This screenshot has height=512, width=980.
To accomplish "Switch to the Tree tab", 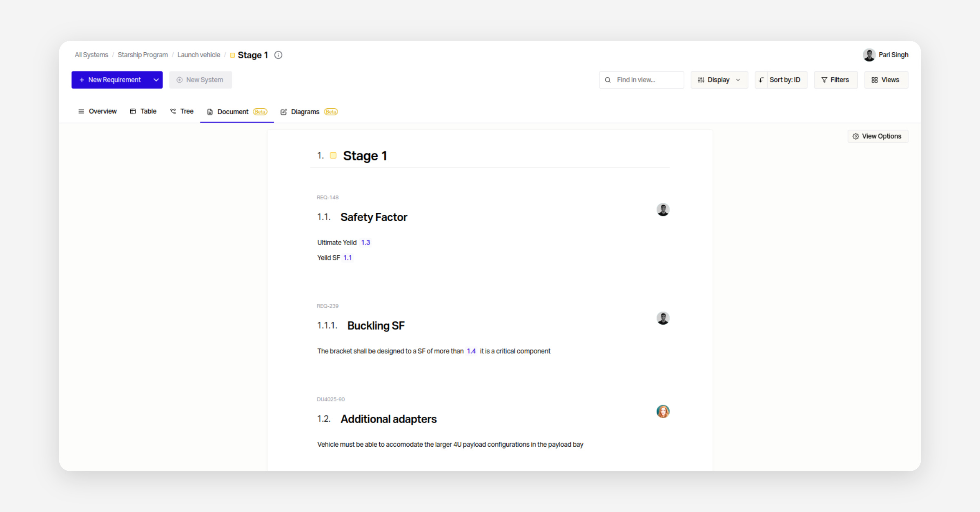I will 182,111.
